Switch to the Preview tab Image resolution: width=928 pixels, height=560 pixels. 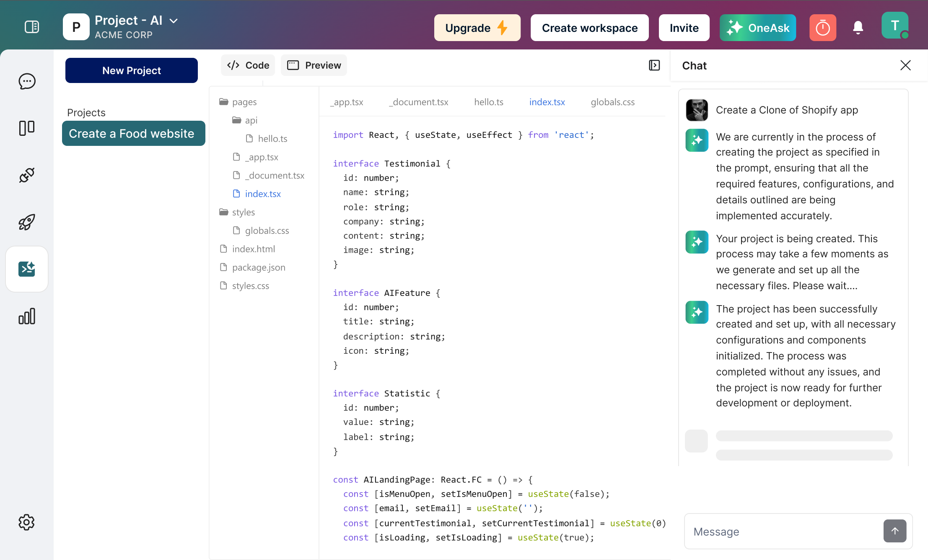(314, 65)
